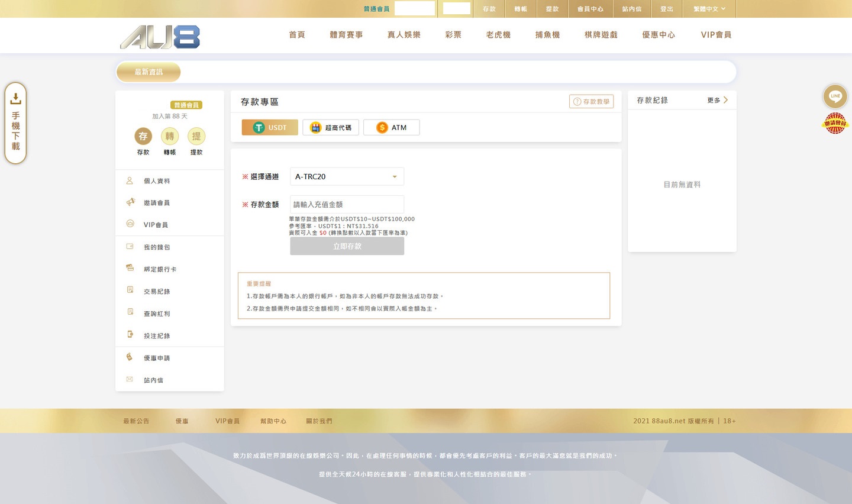Open the LINE chat icon
852x504 pixels.
835,96
